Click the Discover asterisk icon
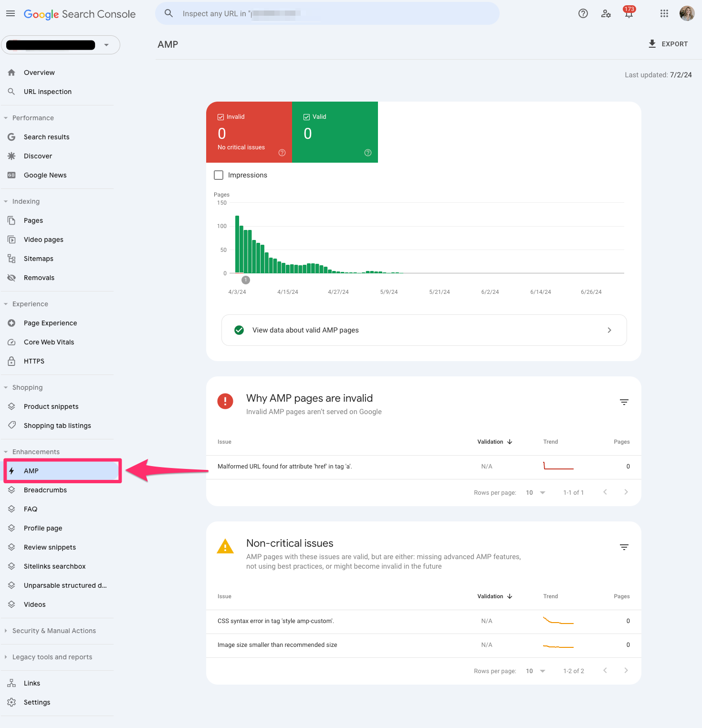This screenshot has width=702, height=728. tap(11, 156)
